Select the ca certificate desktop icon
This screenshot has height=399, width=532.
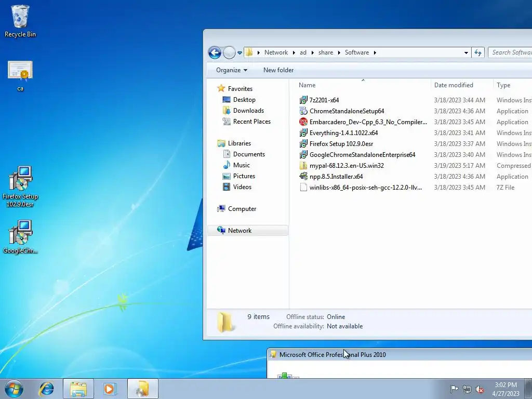(20, 76)
